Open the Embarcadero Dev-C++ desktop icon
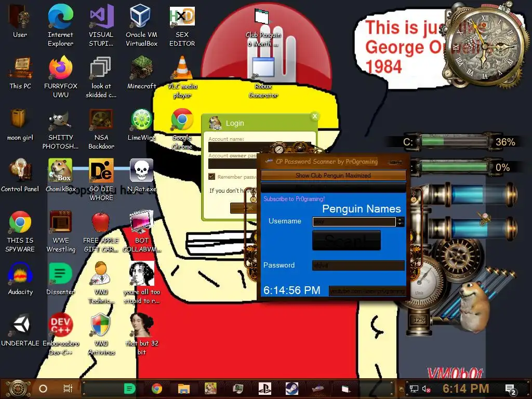The width and height of the screenshot is (532, 399). [x=61, y=334]
